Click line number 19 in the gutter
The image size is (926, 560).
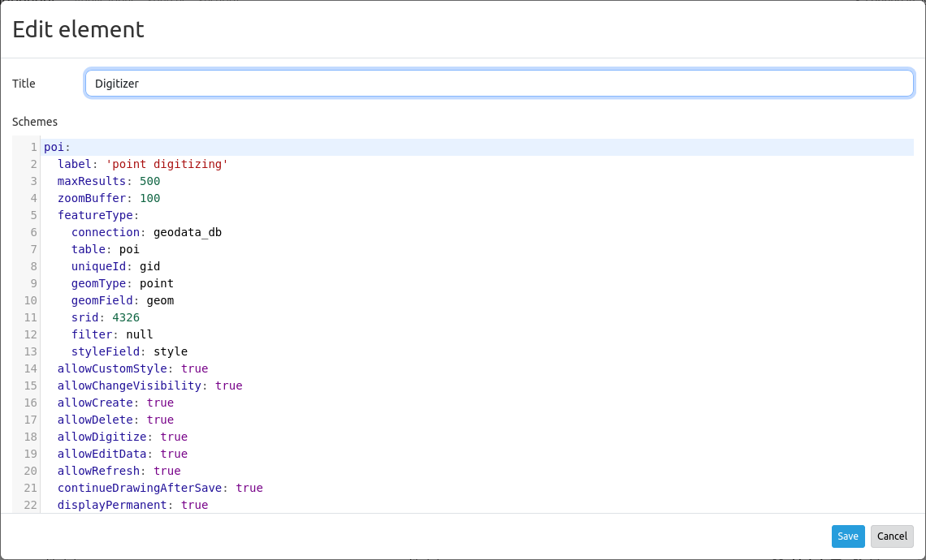coord(31,454)
